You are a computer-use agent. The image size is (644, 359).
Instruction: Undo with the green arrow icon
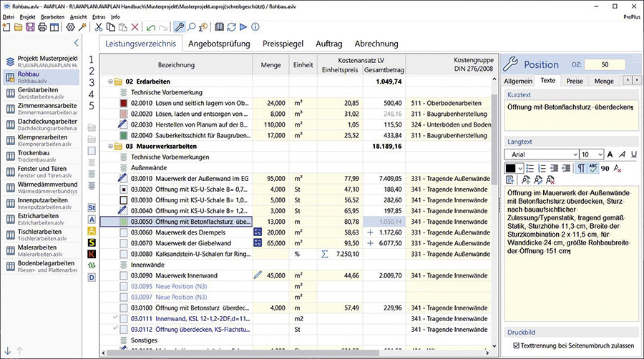click(151, 27)
